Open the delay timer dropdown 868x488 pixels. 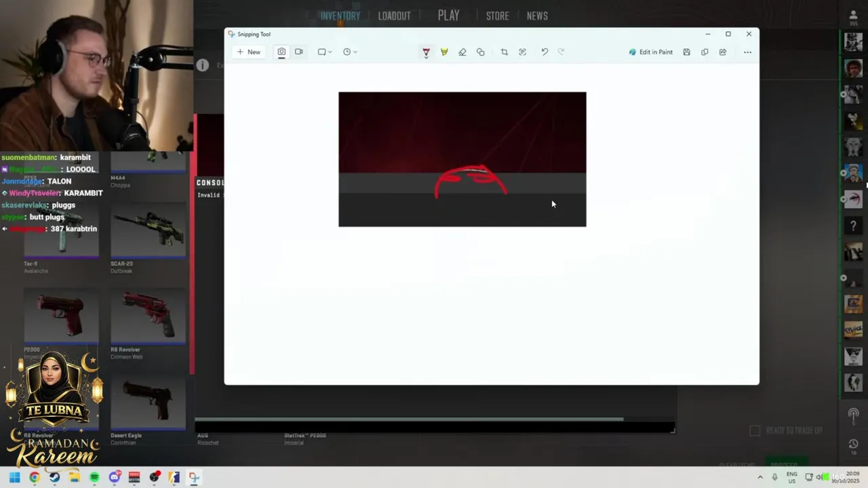(x=350, y=52)
